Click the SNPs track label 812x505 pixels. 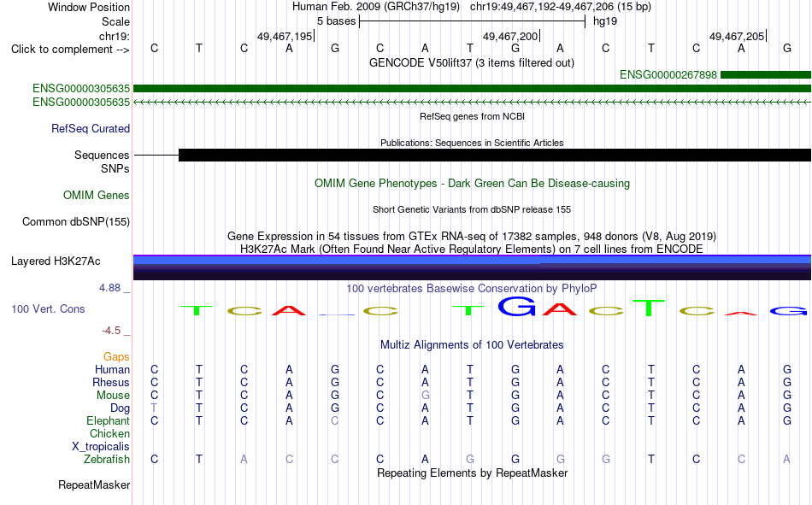click(x=115, y=169)
